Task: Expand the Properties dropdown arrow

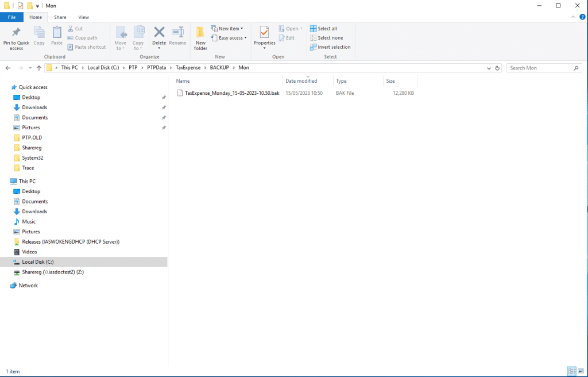Action: (x=264, y=48)
